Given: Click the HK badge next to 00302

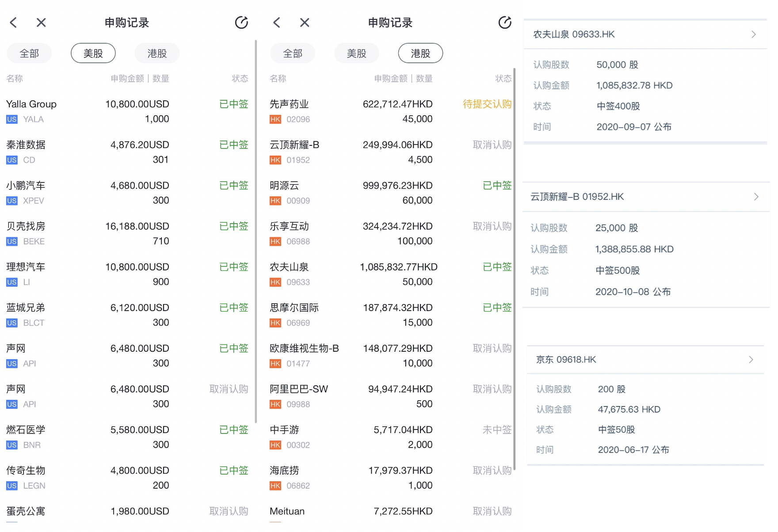Looking at the screenshot, I should click(275, 445).
